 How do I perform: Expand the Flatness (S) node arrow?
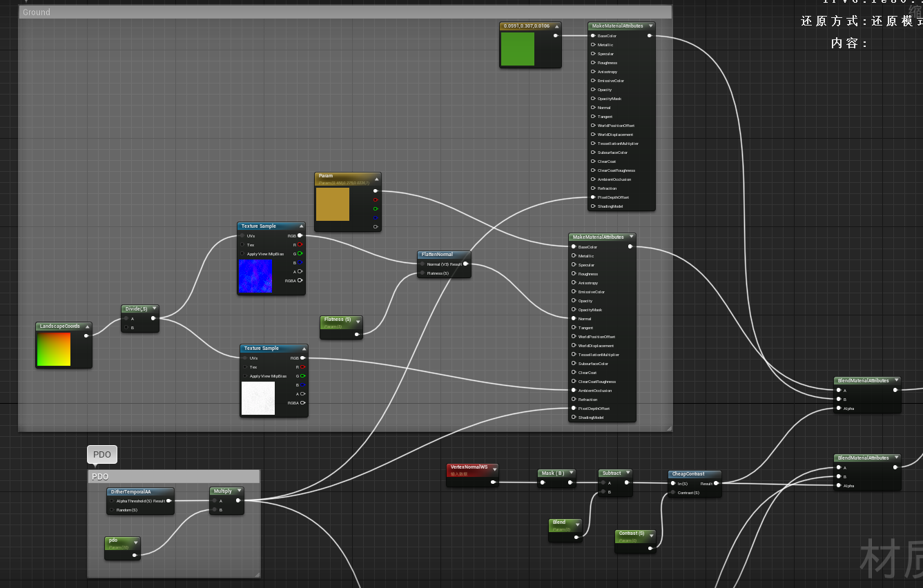(358, 322)
